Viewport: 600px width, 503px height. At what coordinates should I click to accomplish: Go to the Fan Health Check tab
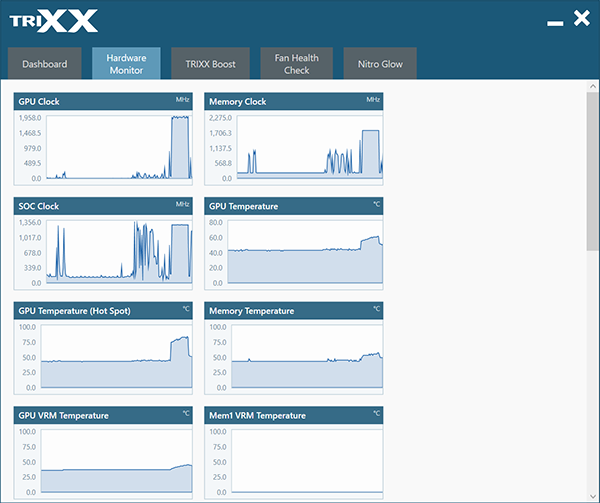click(297, 64)
